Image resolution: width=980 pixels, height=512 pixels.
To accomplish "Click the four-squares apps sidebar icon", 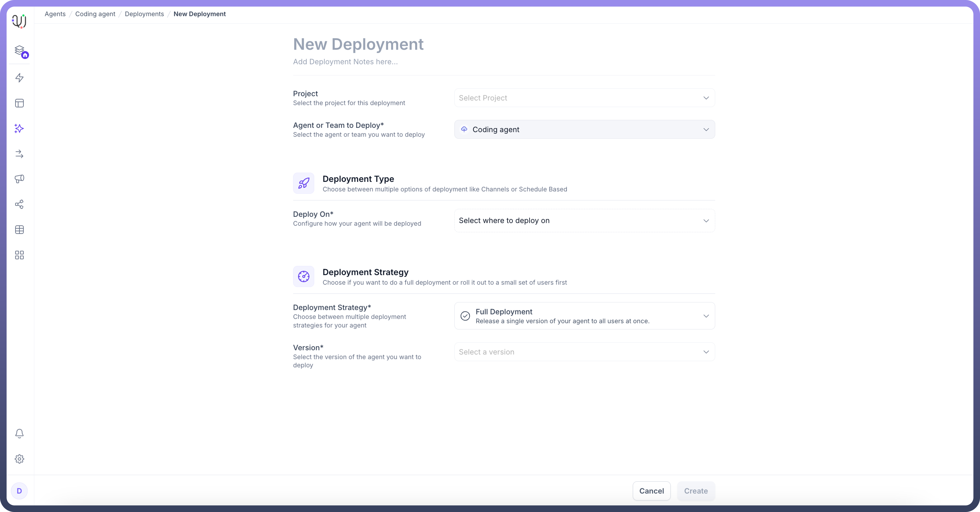I will point(19,255).
